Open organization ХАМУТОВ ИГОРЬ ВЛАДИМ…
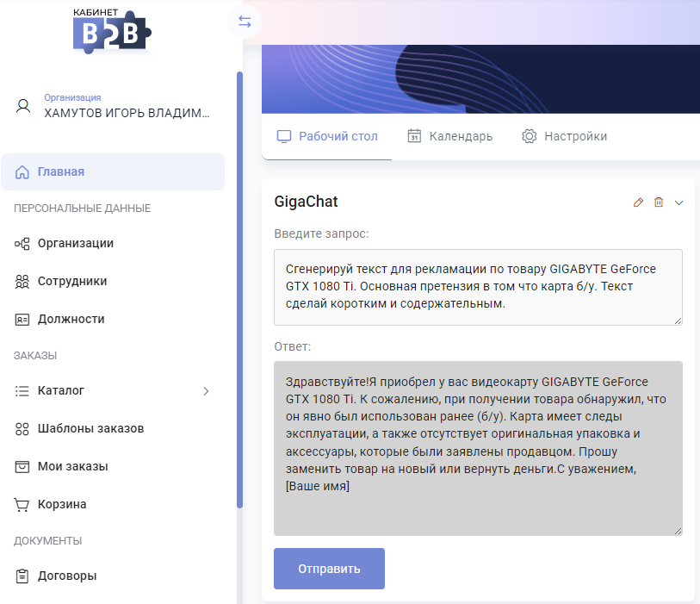 (127, 113)
